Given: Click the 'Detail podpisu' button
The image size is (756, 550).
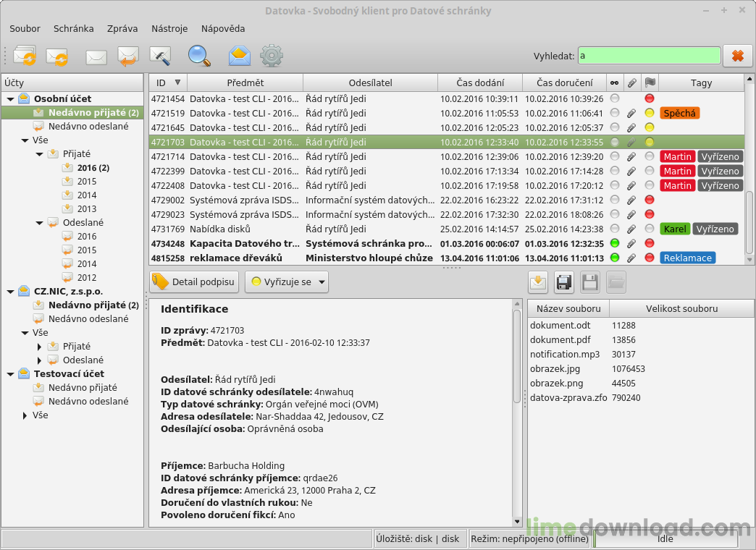Looking at the screenshot, I should click(194, 282).
